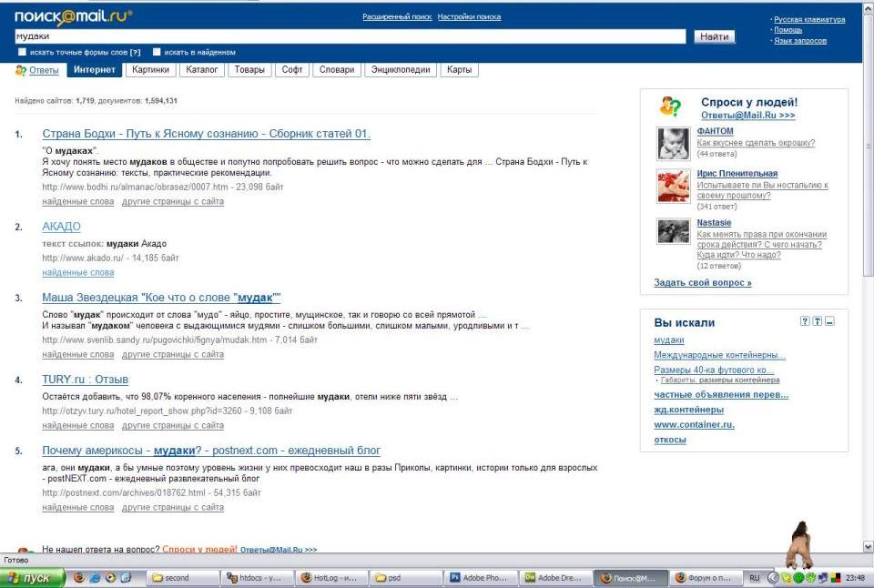Launch Internet Explorer from quick launch
The width and height of the screenshot is (874, 588).
click(95, 577)
